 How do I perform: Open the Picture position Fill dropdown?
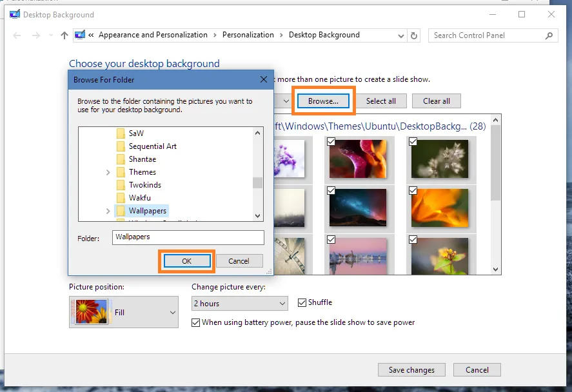(124, 312)
